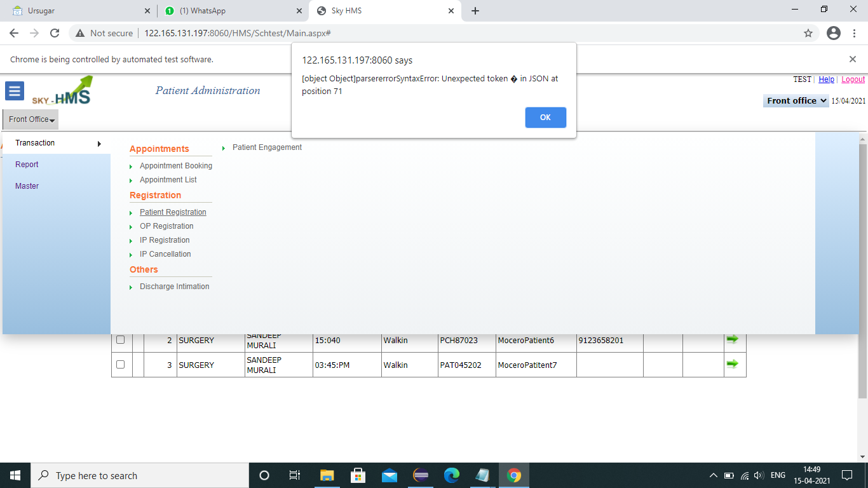Open Chrome from taskbar

point(514,475)
